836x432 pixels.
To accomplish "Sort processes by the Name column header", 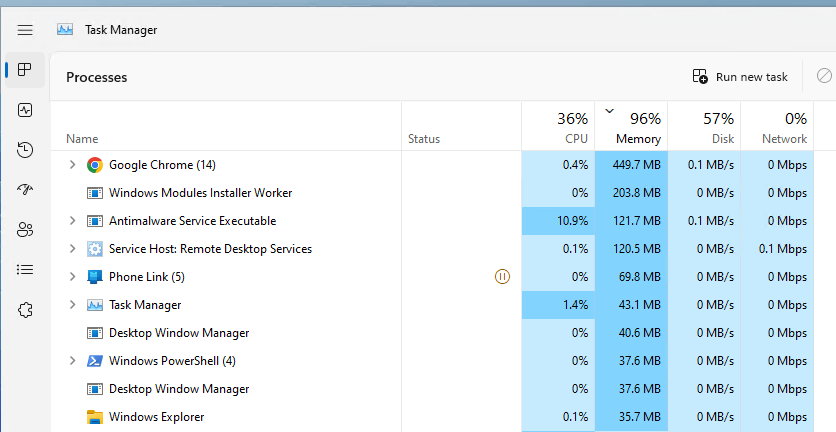I will point(82,139).
